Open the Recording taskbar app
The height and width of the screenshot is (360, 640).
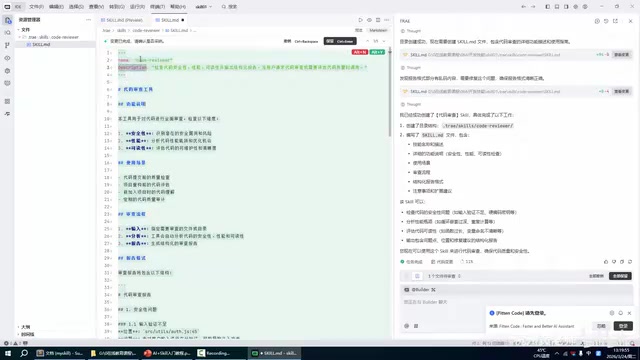[x=219, y=353]
